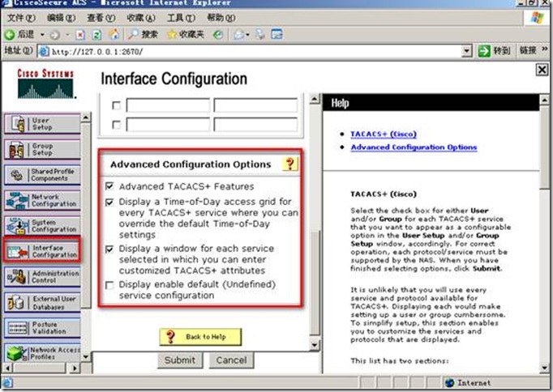
Task: Open Shared Profile Components
Action: tap(42, 175)
